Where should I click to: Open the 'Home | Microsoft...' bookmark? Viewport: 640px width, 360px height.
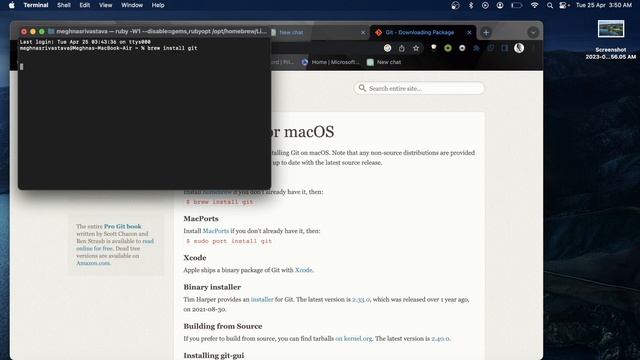pos(331,62)
